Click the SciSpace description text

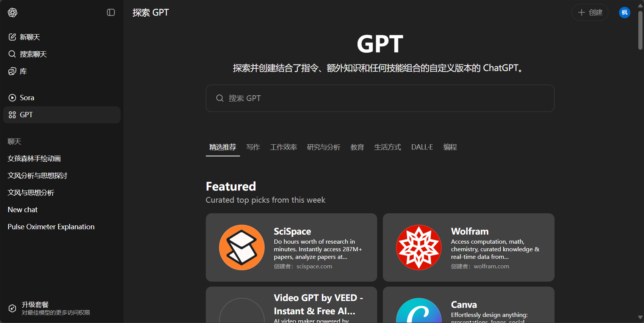(318, 249)
